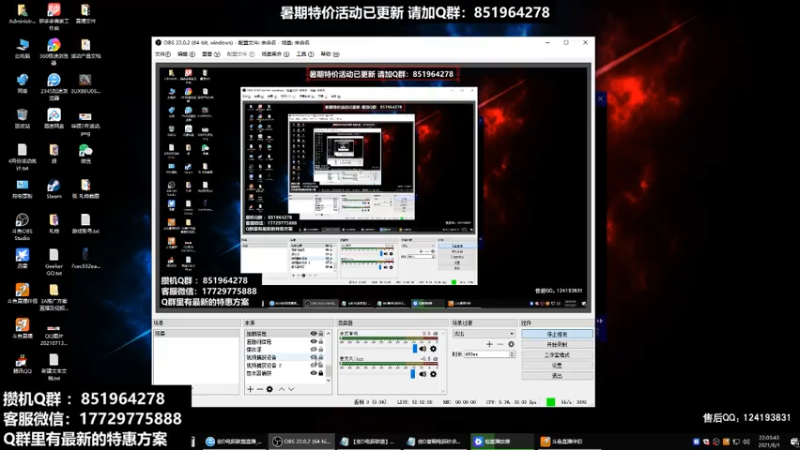The width and height of the screenshot is (800, 450).
Task: Open source properties gear under sources list
Action: point(269,389)
